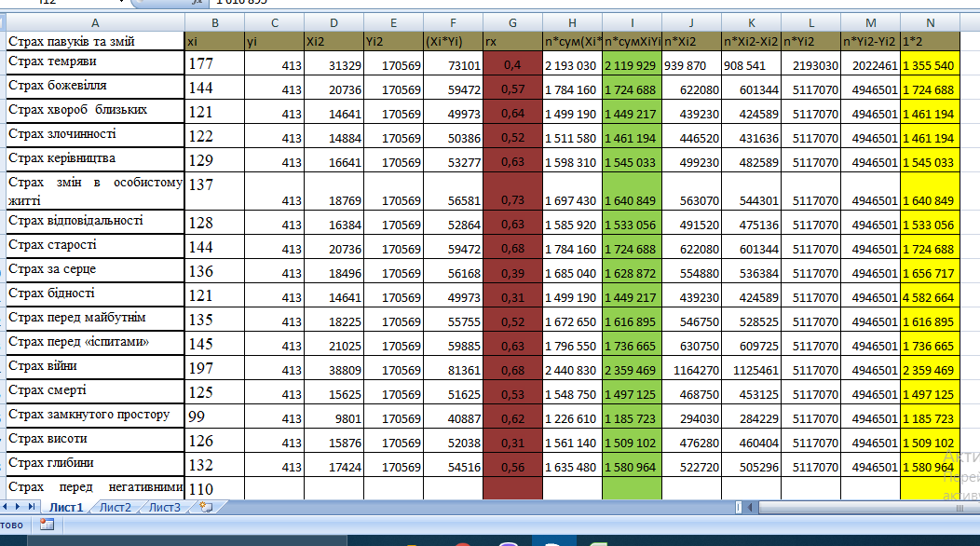
Task: Click the yellow cell 1 355 540
Action: (x=930, y=63)
